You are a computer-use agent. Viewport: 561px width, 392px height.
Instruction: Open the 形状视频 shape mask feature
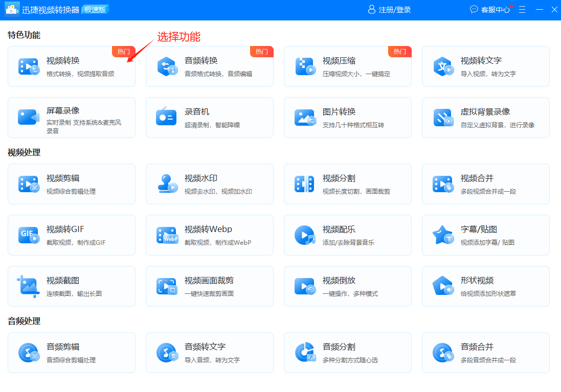(486, 286)
